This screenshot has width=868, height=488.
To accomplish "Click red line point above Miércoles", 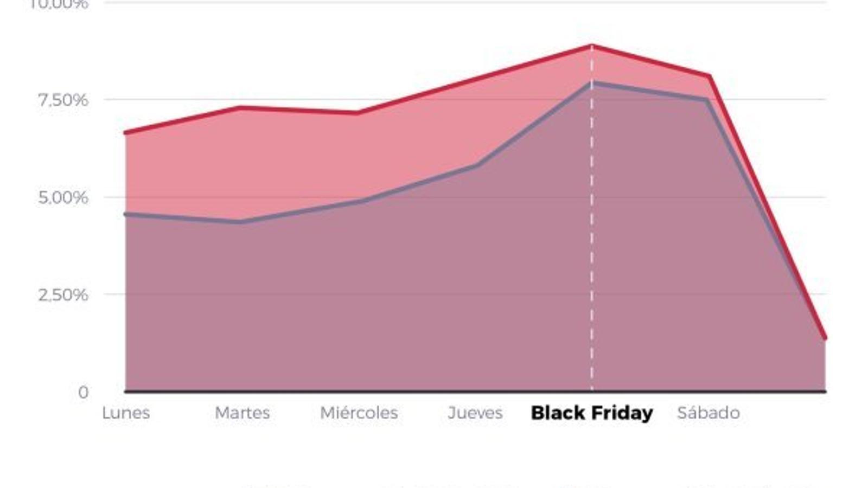I will [359, 113].
